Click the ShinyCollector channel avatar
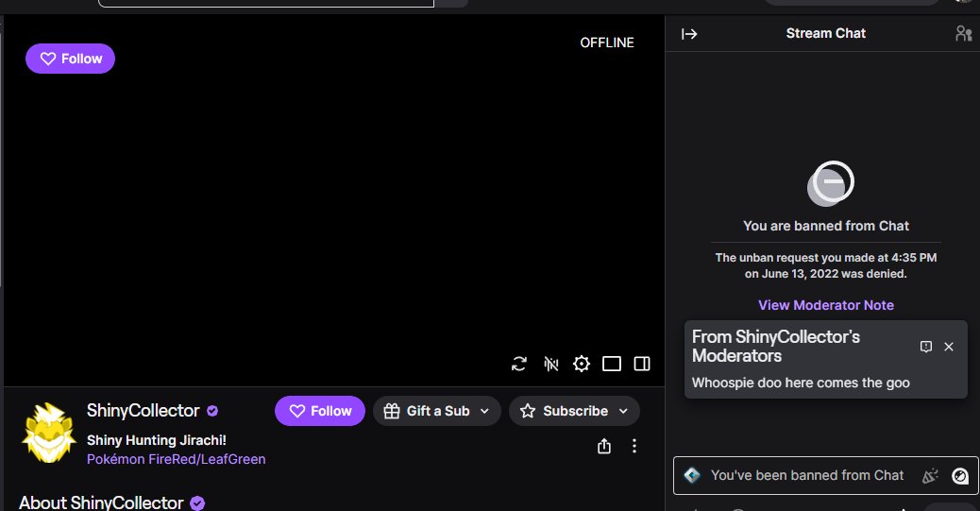Image resolution: width=980 pixels, height=511 pixels. click(49, 433)
